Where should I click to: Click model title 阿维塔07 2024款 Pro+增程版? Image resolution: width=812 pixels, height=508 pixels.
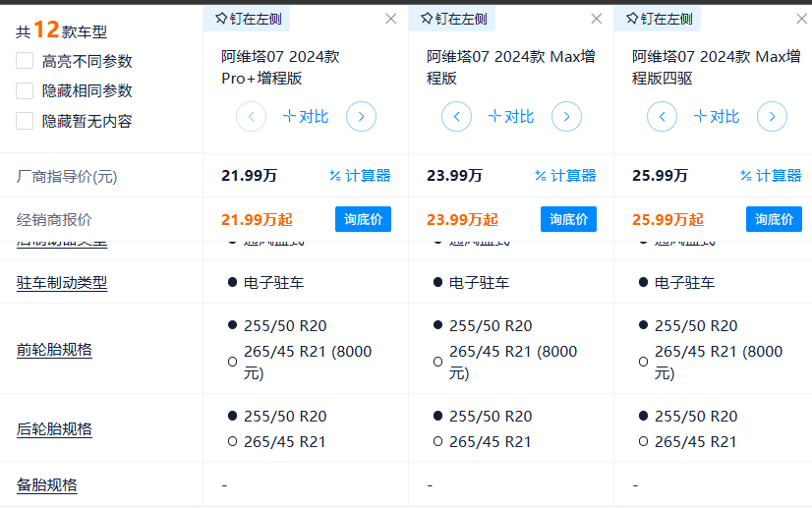click(x=281, y=68)
